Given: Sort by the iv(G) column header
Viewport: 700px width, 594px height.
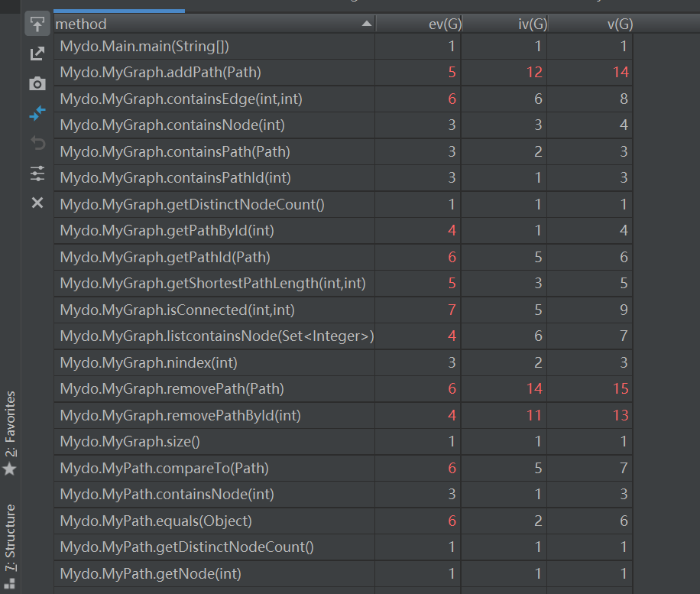Looking at the screenshot, I should tap(505, 24).
